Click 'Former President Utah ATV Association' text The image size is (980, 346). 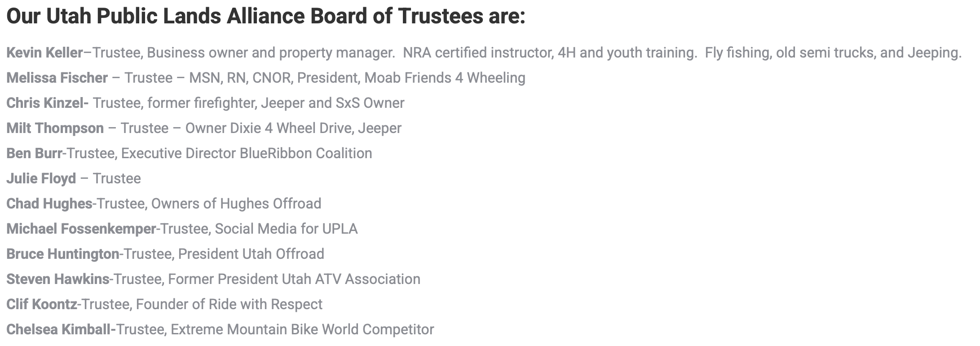coord(294,279)
